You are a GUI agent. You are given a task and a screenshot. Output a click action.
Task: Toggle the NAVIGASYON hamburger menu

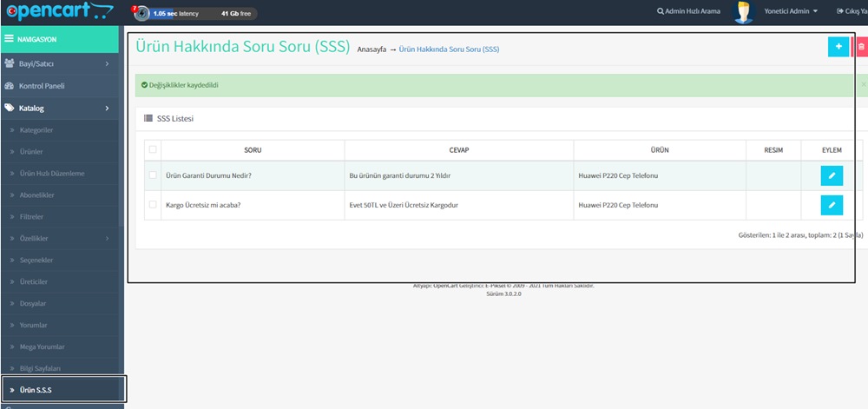click(9, 39)
